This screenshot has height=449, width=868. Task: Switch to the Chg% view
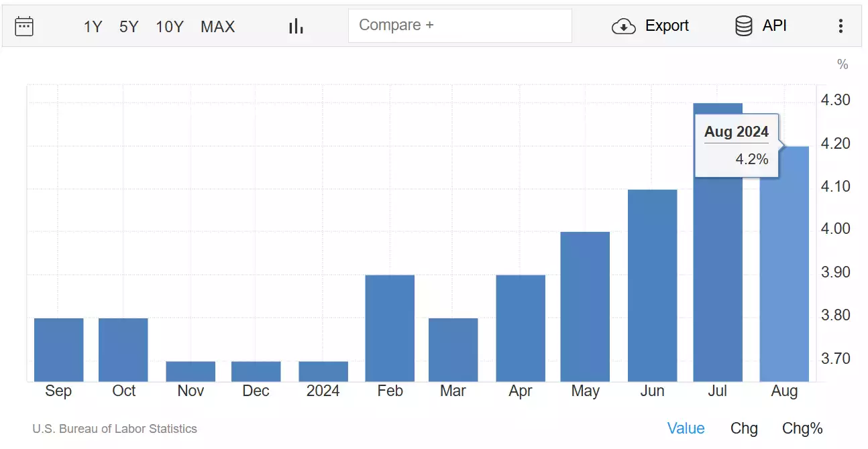802,428
